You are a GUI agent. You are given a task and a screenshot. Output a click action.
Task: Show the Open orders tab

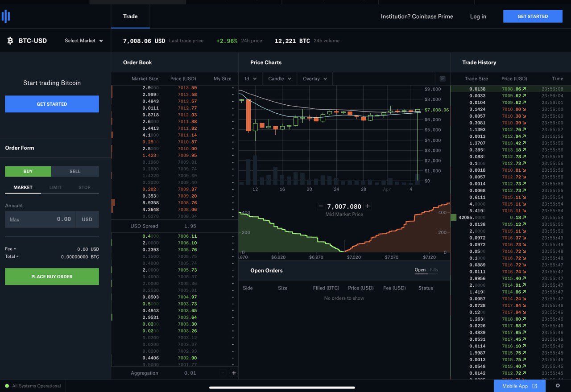click(420, 270)
